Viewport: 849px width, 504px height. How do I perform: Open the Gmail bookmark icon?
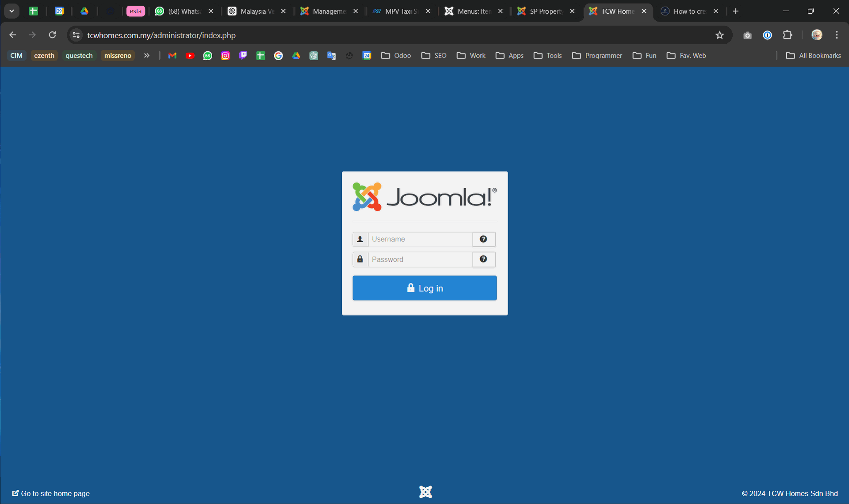(172, 55)
